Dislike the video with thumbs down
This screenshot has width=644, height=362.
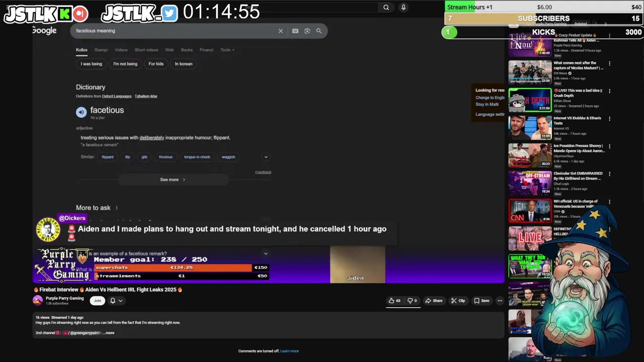pyautogui.click(x=412, y=301)
